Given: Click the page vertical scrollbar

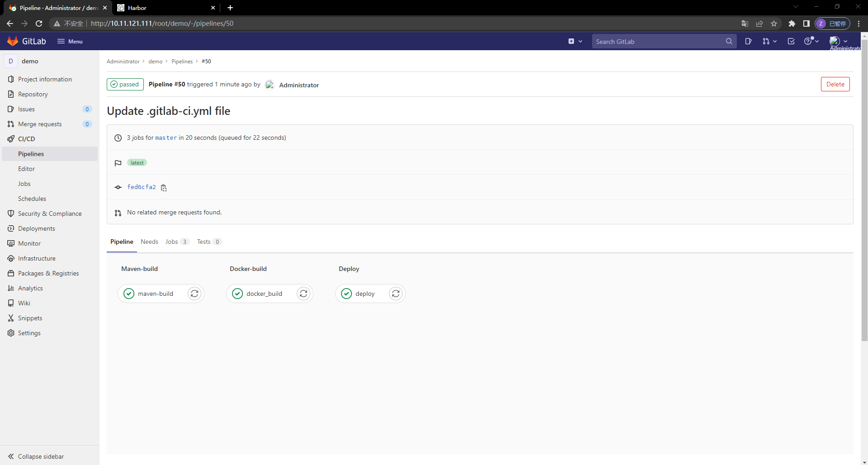Looking at the screenshot, I should coord(864,190).
